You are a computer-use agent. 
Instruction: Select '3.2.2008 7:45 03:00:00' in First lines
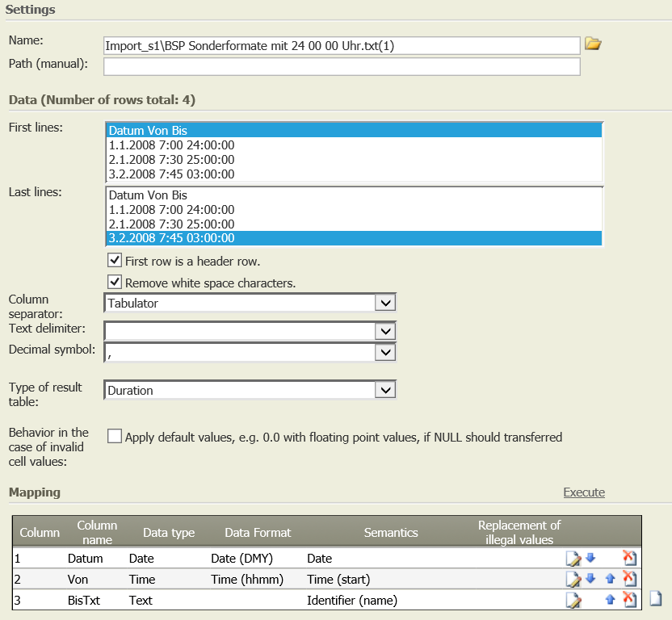(354, 174)
